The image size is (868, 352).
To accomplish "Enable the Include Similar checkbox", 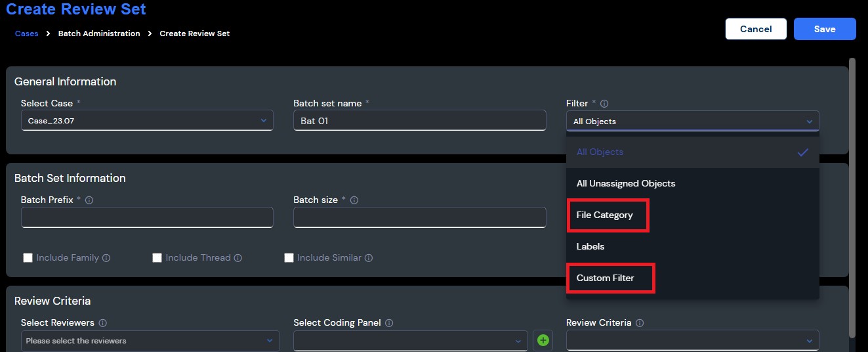I will (x=289, y=258).
